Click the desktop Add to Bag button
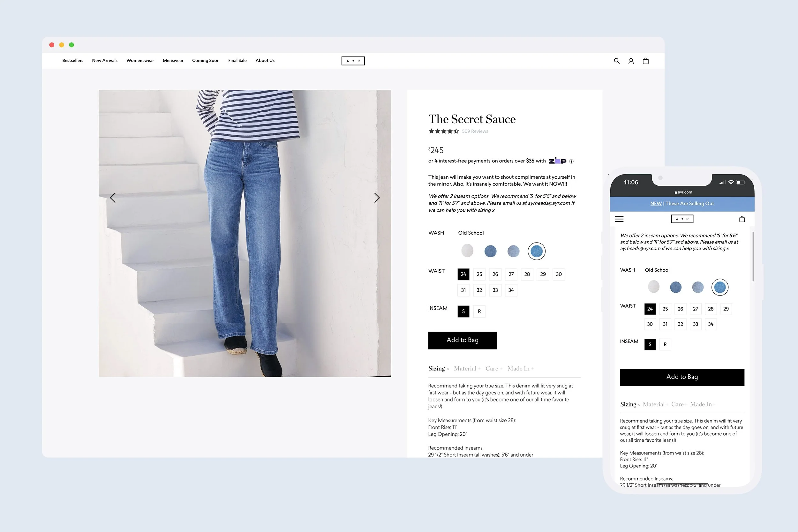The width and height of the screenshot is (798, 532). [462, 340]
